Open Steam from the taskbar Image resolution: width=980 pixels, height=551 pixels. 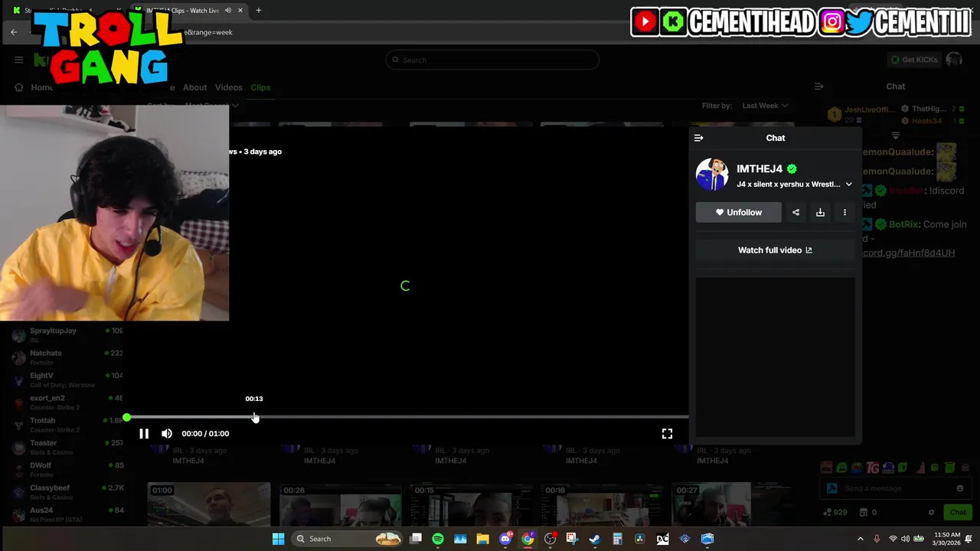[595, 539]
